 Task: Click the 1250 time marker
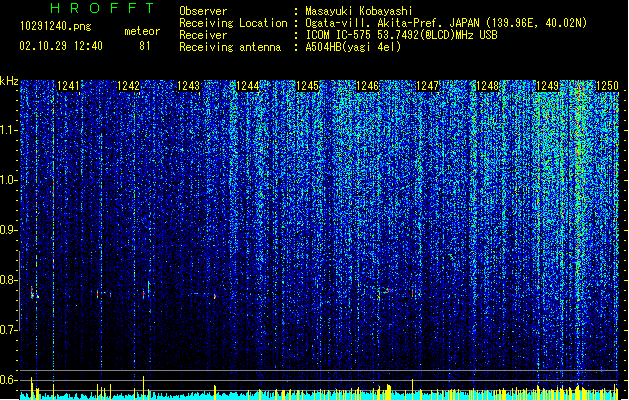click(607, 86)
